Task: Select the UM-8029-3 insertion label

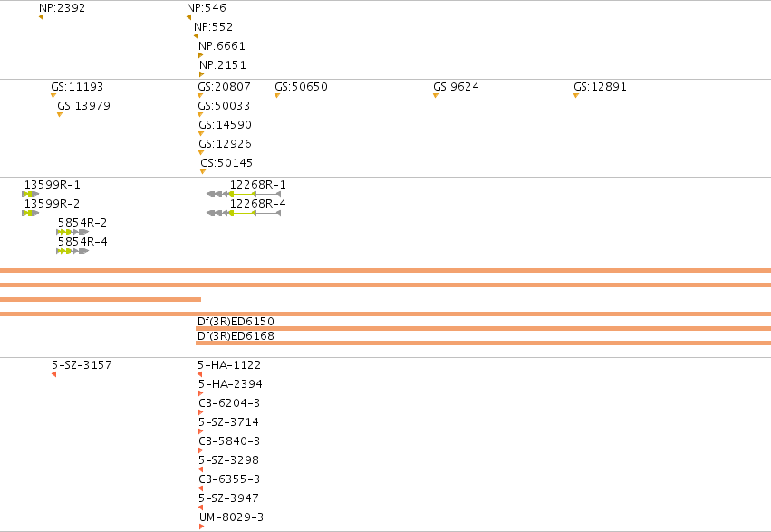Action: [232, 517]
